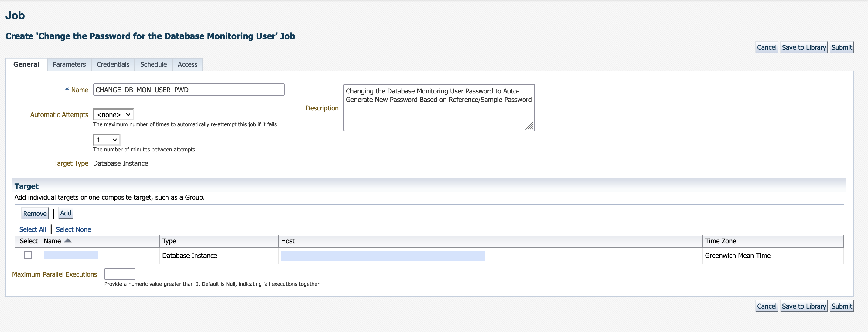868x332 pixels.
Task: Expand the minutes between attempts dropdown
Action: [107, 140]
